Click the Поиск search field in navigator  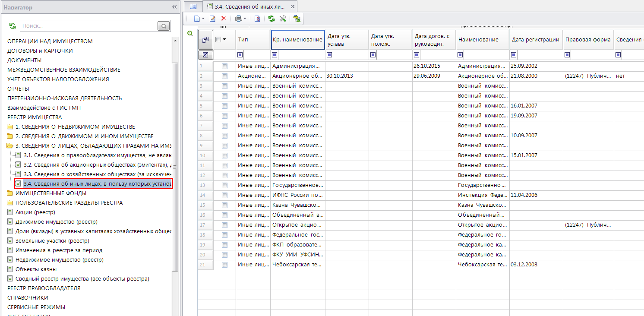(89, 26)
